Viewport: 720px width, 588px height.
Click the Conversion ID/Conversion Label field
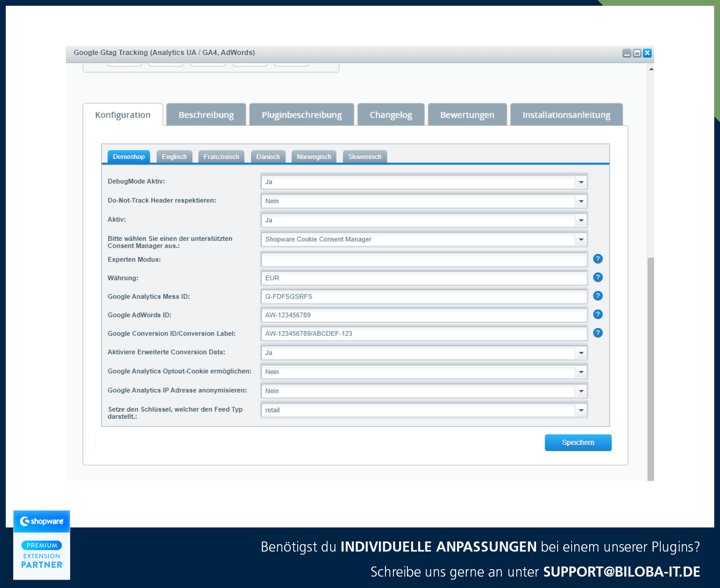[424, 333]
